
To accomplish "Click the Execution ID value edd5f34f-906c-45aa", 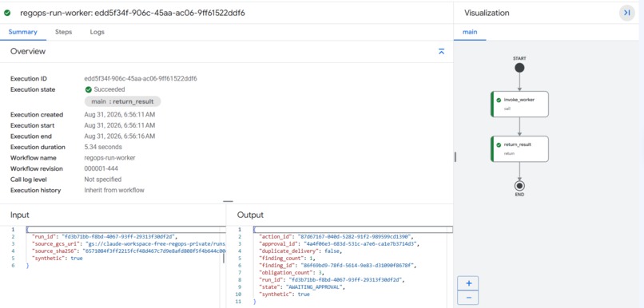I will point(141,79).
